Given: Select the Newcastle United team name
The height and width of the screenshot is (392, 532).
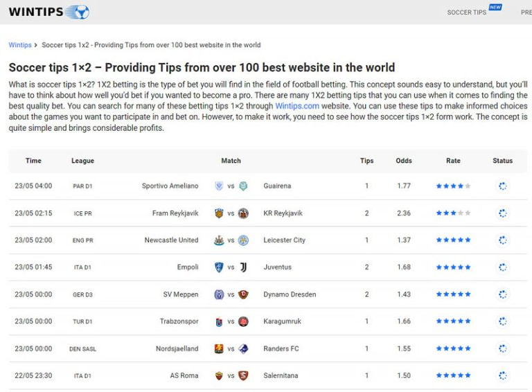Looking at the screenshot, I should coord(171,240).
